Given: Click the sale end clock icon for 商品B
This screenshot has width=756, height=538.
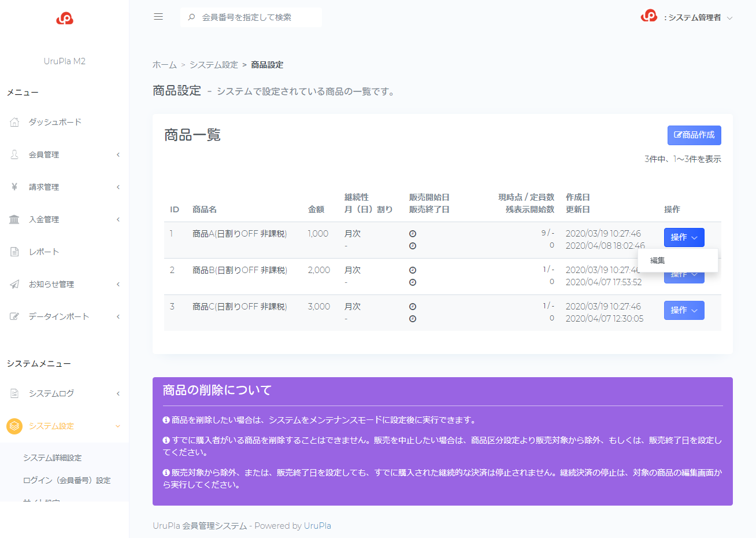Looking at the screenshot, I should click(x=413, y=282).
